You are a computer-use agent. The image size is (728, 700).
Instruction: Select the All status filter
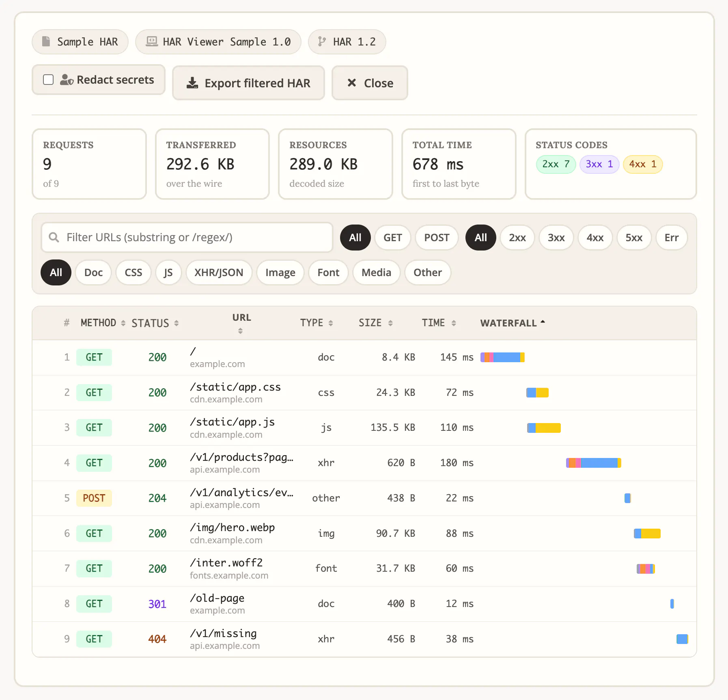pos(480,238)
